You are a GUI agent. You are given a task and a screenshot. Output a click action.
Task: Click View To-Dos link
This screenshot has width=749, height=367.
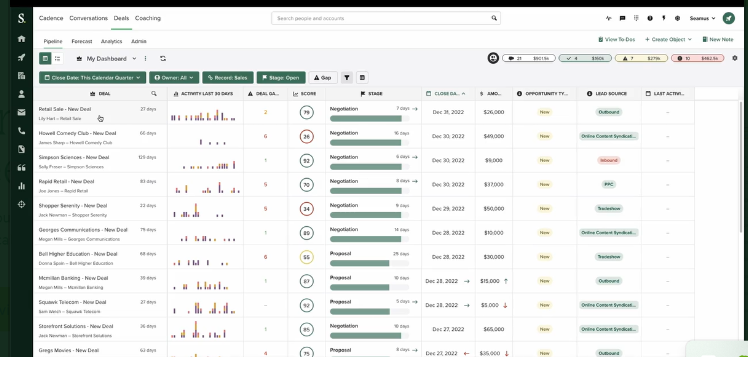(x=617, y=40)
